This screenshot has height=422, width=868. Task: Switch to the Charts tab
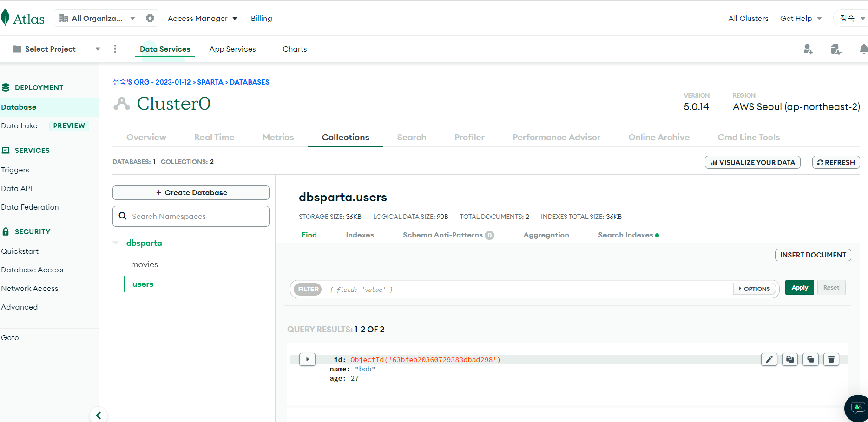[295, 49]
